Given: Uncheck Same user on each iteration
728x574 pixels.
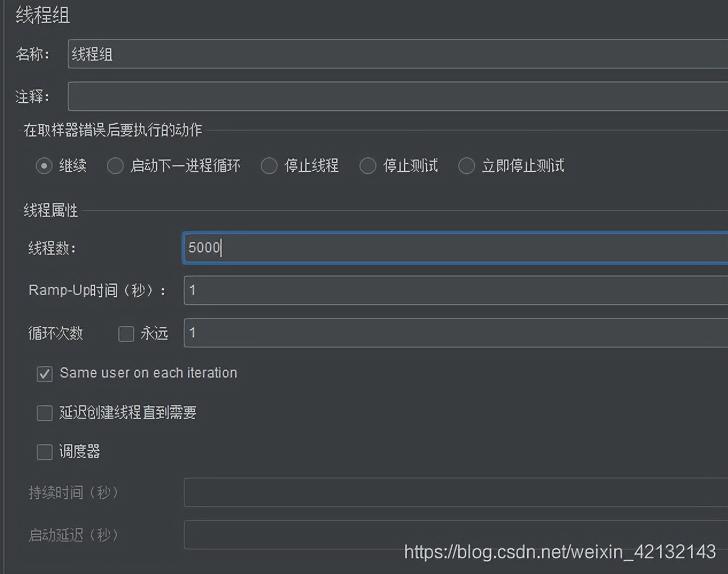Looking at the screenshot, I should point(44,374).
